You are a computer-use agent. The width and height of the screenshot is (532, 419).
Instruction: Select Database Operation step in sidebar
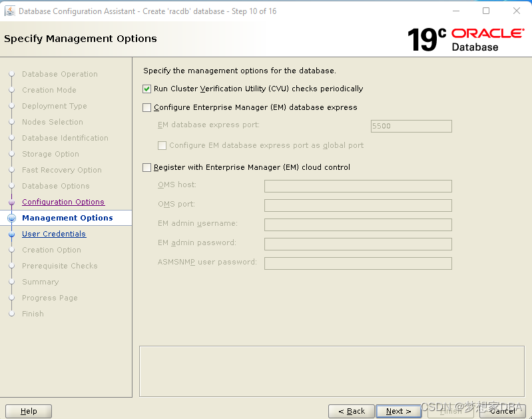click(60, 74)
